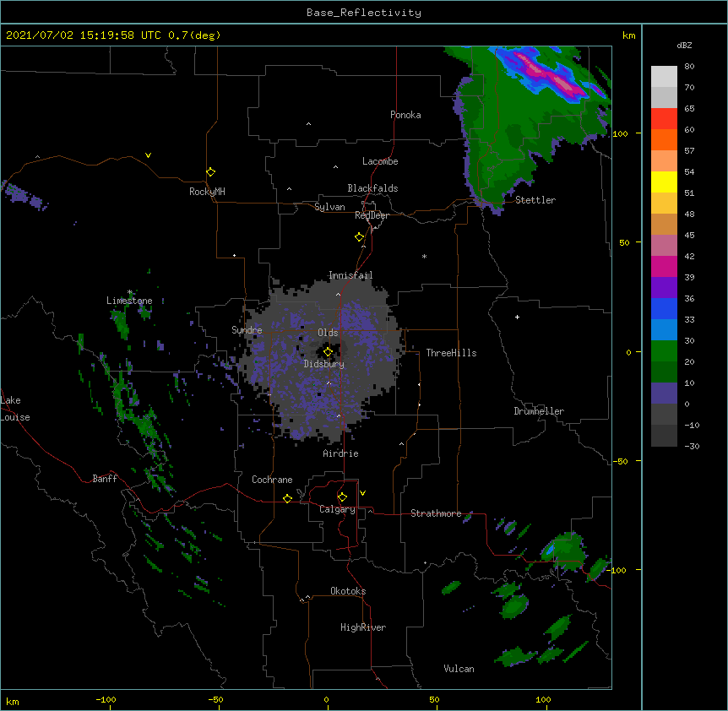The width and height of the screenshot is (728, 711).
Task: Click the -50 tick on the right axis
Action: (x=620, y=461)
